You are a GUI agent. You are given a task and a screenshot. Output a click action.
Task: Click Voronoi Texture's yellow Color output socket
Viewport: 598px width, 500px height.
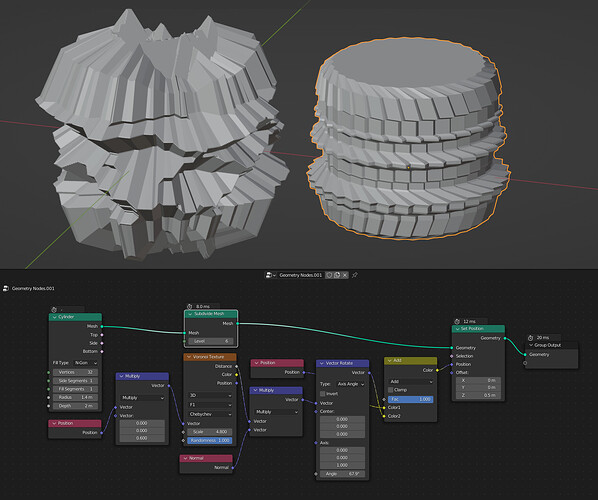coord(236,375)
